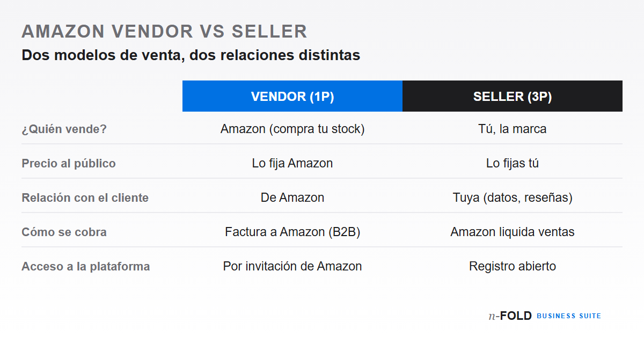The height and width of the screenshot is (337, 644).
Task: Select the Relación con el cliente label
Action: pos(85,198)
